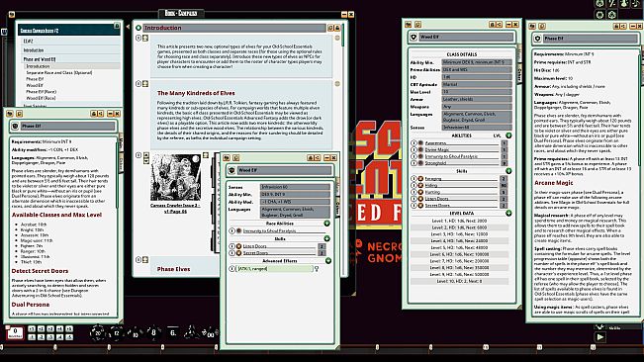Toggle the round button right of The Many Kindreds block
The height and width of the screenshot is (362, 644).
337,84
